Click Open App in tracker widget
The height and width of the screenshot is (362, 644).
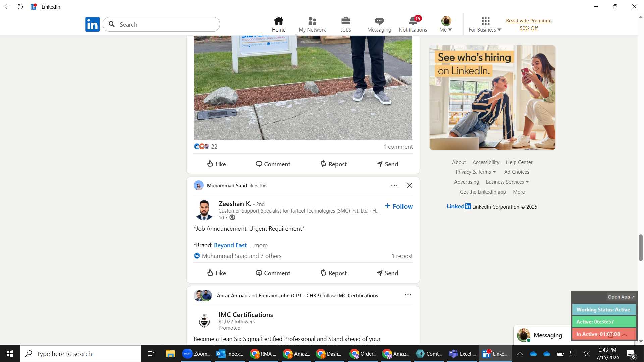coord(621,297)
